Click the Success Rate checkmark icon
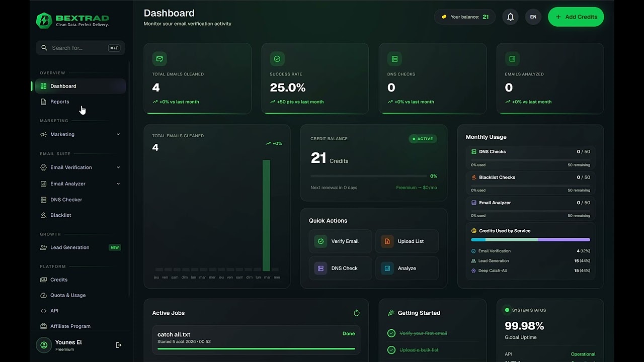 (x=277, y=59)
